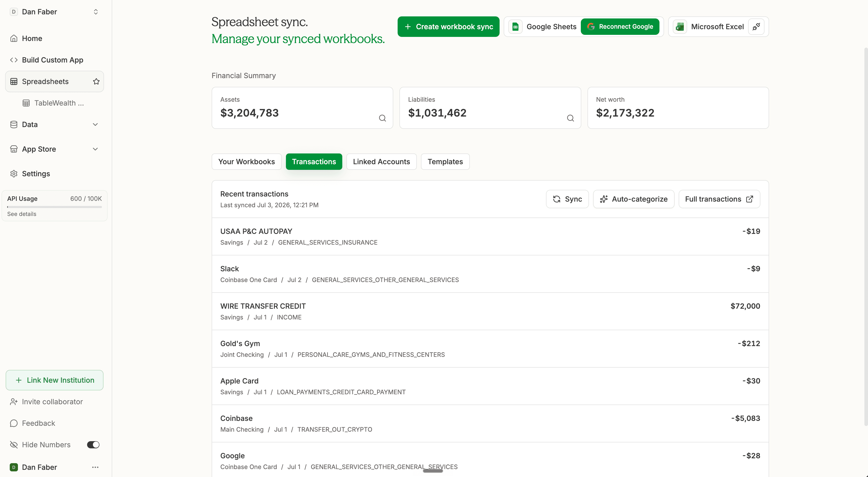
Task: Click the Google transaction name
Action: click(x=233, y=456)
